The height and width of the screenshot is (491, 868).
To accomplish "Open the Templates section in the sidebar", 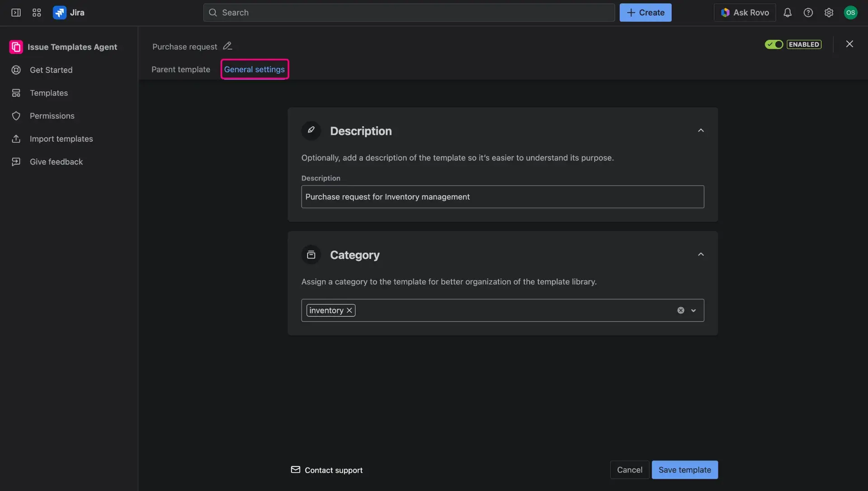I will (x=48, y=93).
